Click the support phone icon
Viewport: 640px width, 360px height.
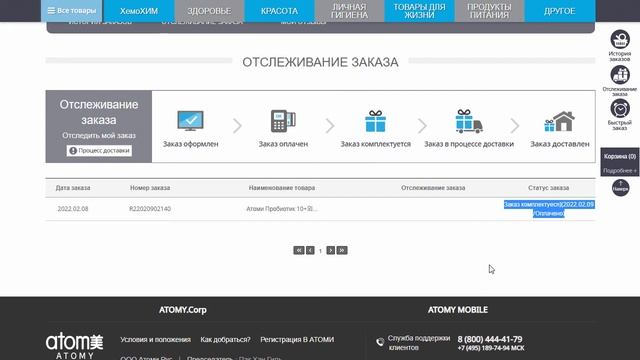point(380,342)
